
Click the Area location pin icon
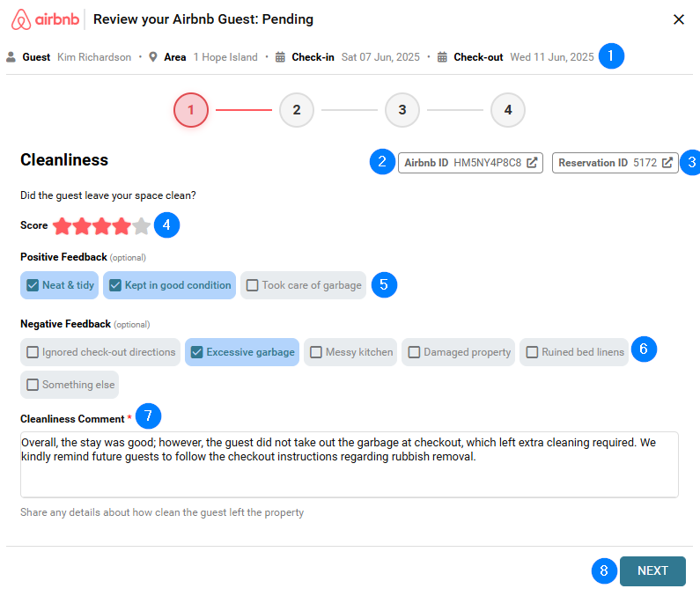point(152,57)
